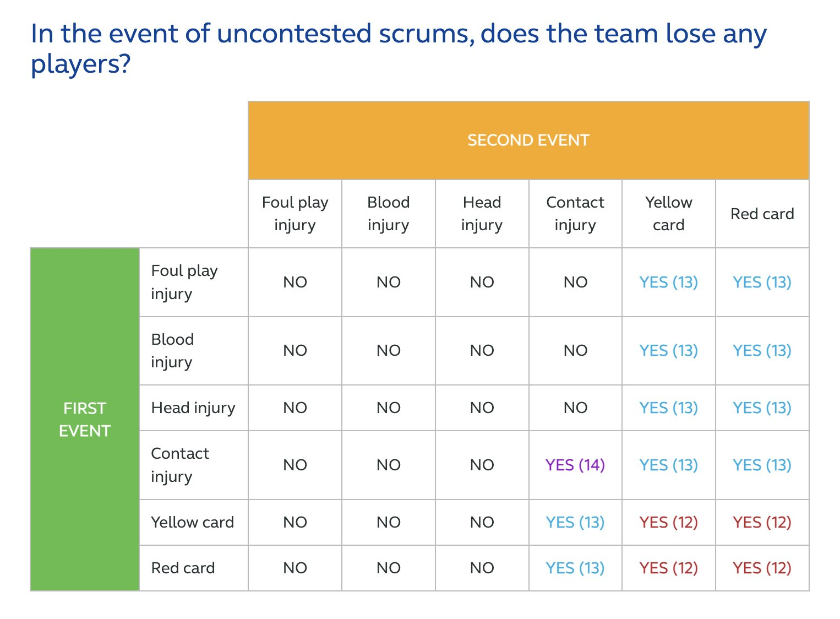Click the Red card column header

(762, 214)
